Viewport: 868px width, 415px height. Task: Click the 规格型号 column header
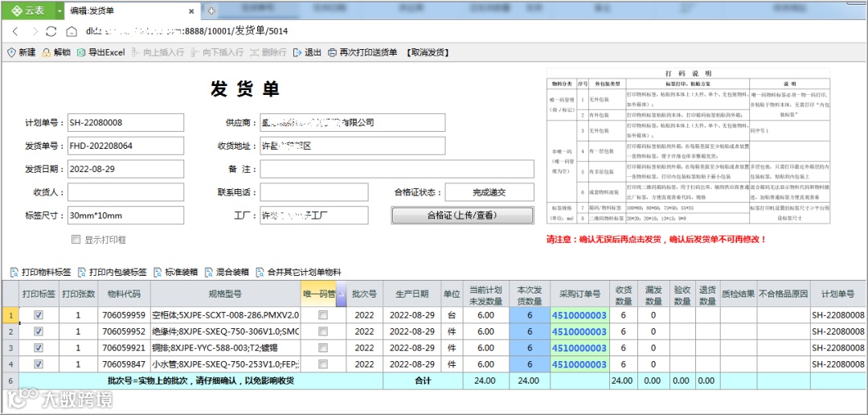(x=225, y=294)
